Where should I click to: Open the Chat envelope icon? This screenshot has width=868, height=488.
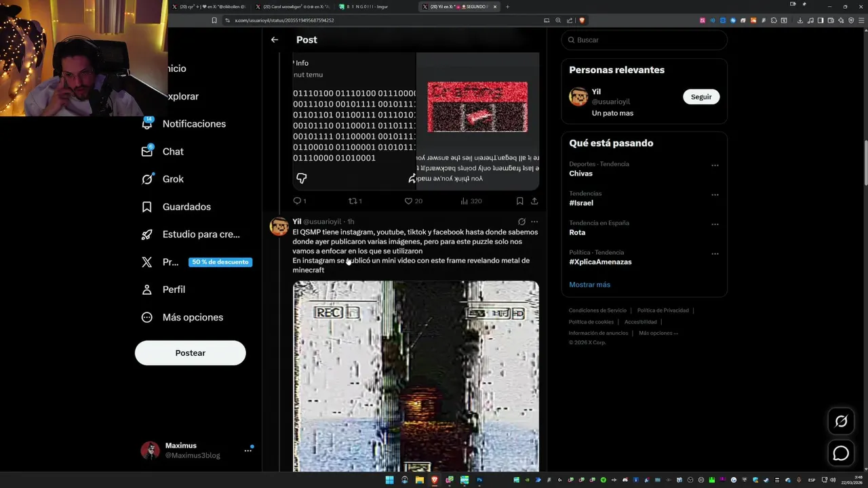[x=147, y=151]
